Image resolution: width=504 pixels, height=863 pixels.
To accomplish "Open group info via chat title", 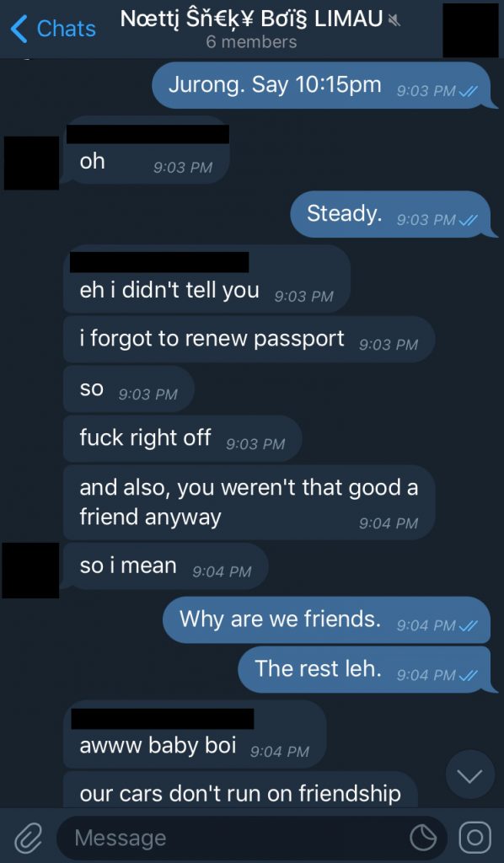I will [251, 19].
